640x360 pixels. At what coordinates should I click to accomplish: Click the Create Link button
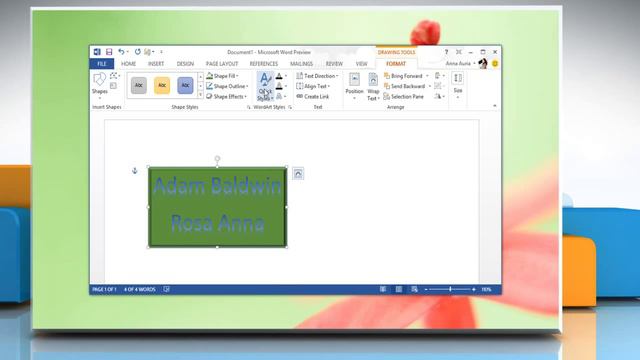312,96
